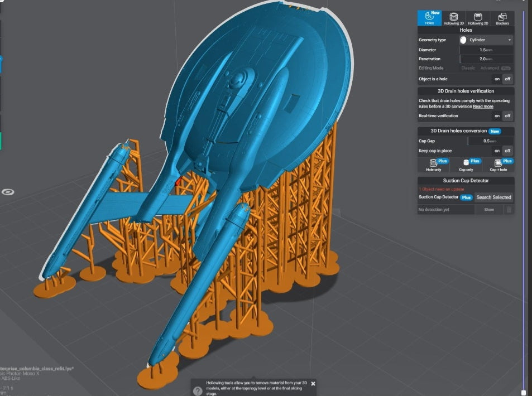This screenshot has height=396, width=532.
Task: Open the Hollowing 3D tab
Action: 454,18
